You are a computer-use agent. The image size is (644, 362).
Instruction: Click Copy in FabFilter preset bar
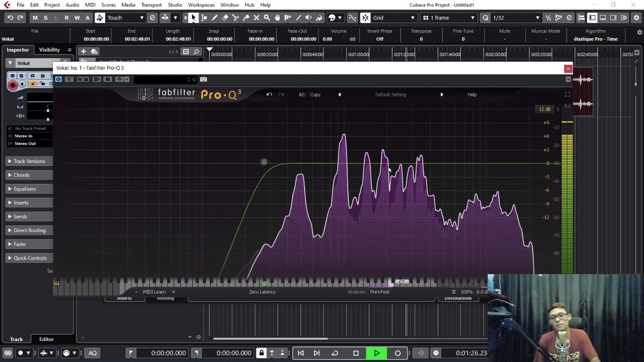point(315,95)
